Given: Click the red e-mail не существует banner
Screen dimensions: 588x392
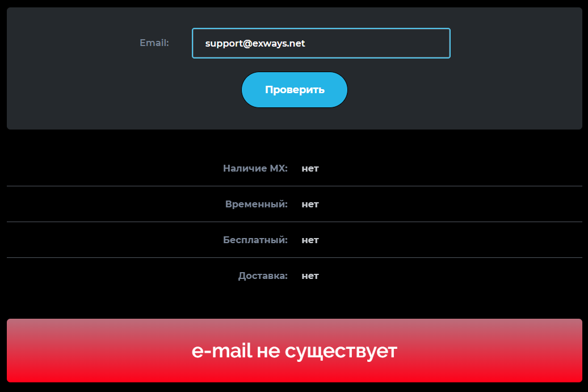Looking at the screenshot, I should point(295,351).
